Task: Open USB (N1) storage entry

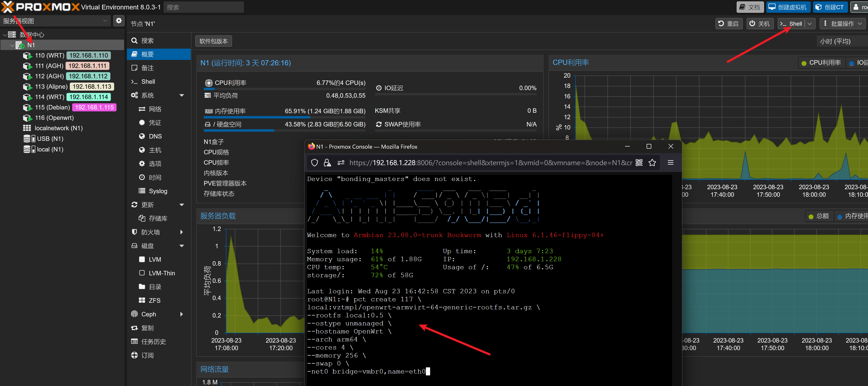Action: click(50, 138)
